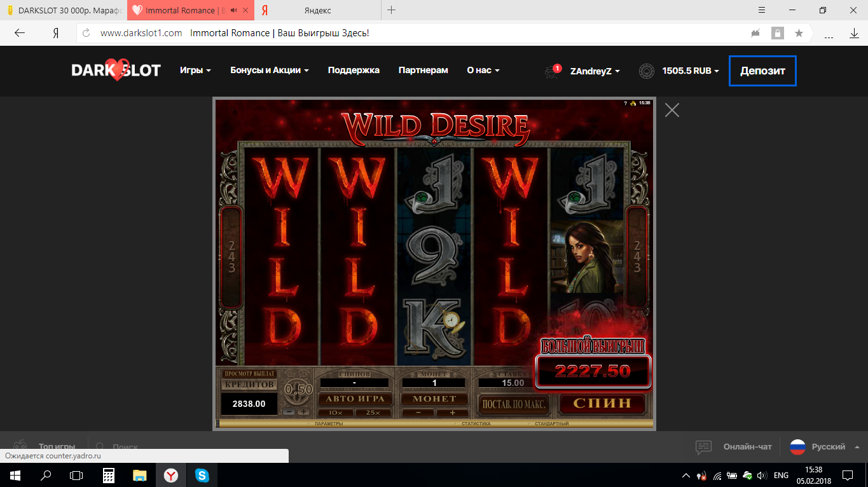Switch to the Яндекс tab

tap(318, 10)
